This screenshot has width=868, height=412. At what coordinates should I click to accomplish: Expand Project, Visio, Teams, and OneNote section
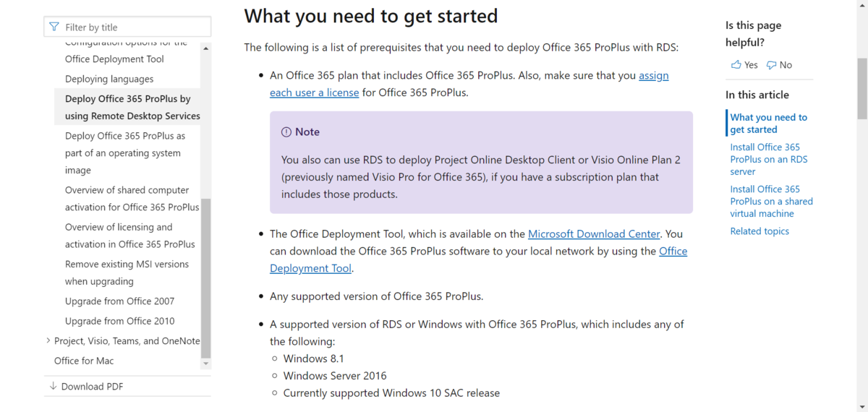coord(48,341)
